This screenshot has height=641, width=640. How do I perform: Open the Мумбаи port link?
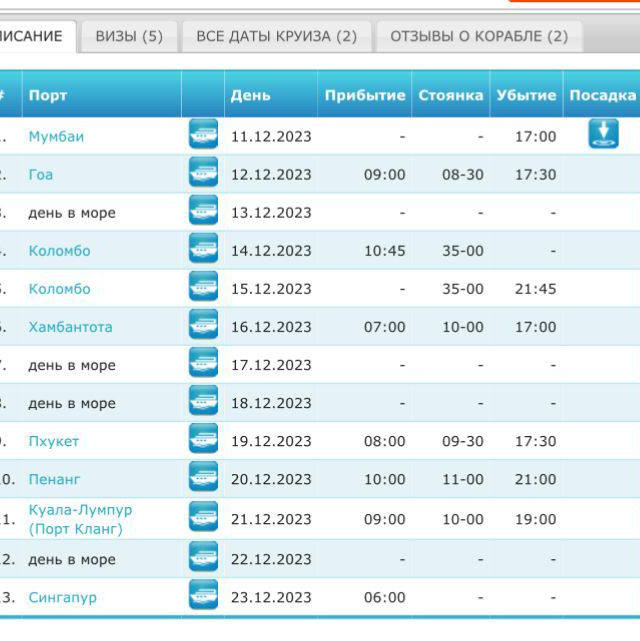(56, 136)
